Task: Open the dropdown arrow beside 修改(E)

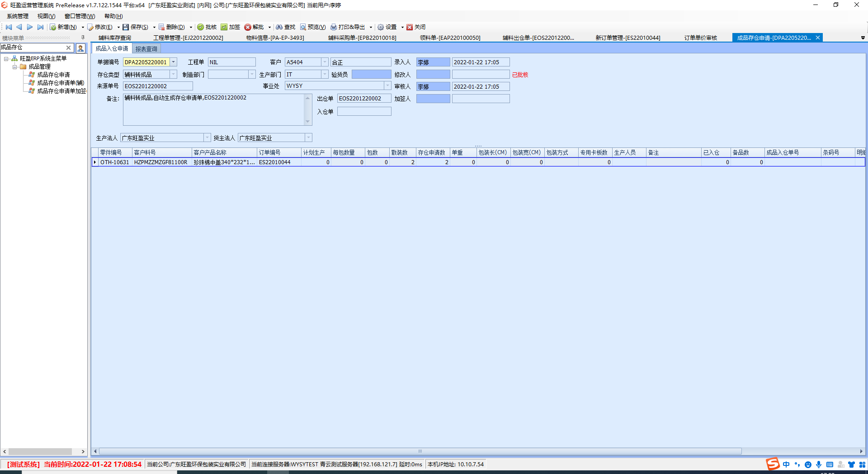Action: (118, 27)
